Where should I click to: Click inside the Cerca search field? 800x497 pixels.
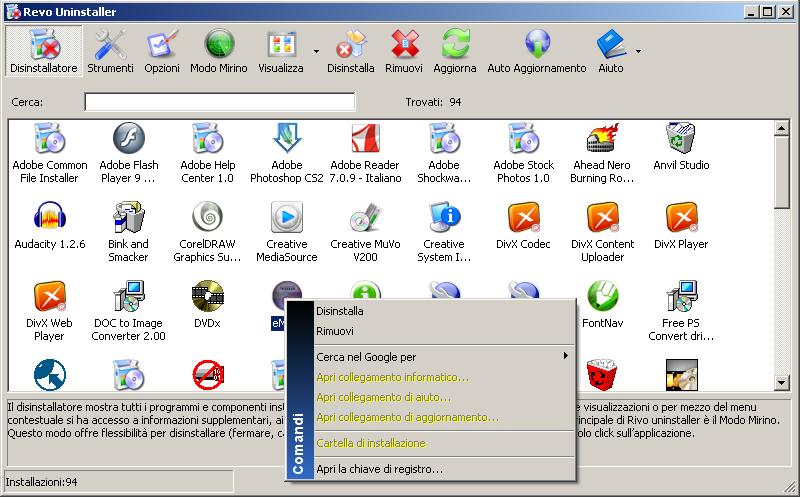click(x=219, y=102)
